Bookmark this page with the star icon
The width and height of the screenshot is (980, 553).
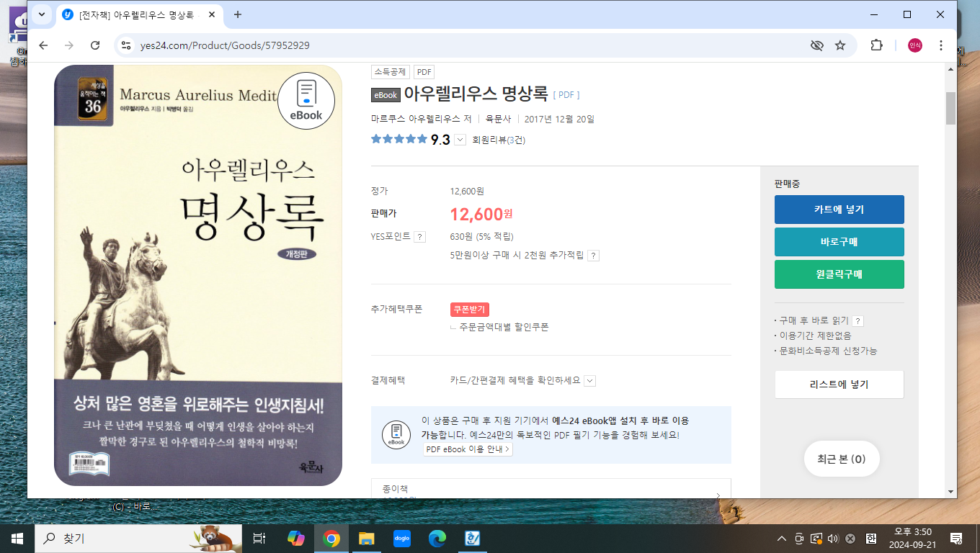[840, 45]
